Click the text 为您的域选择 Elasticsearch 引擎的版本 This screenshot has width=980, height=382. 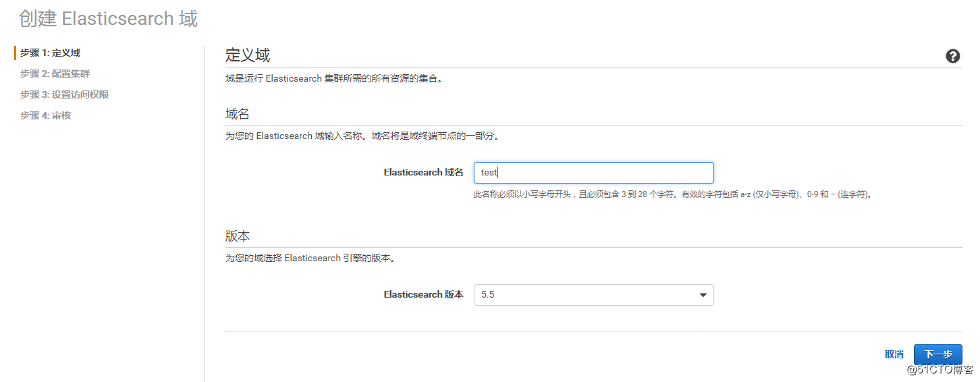click(310, 258)
